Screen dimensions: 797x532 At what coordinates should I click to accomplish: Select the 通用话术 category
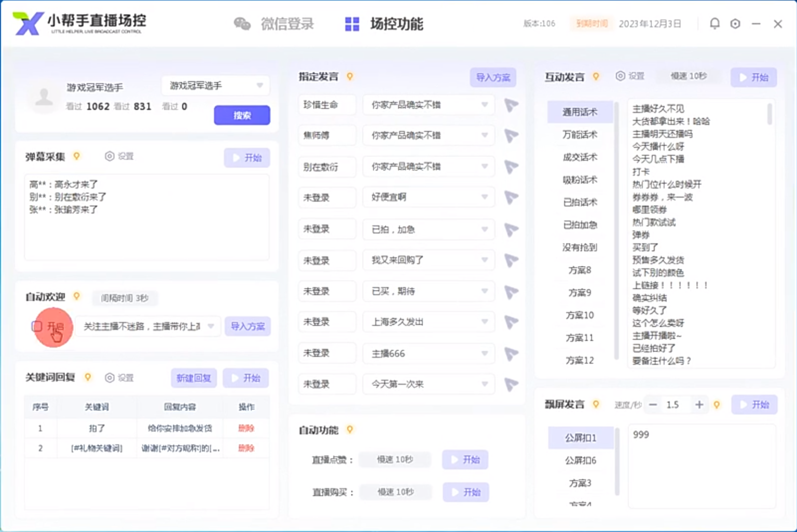580,112
